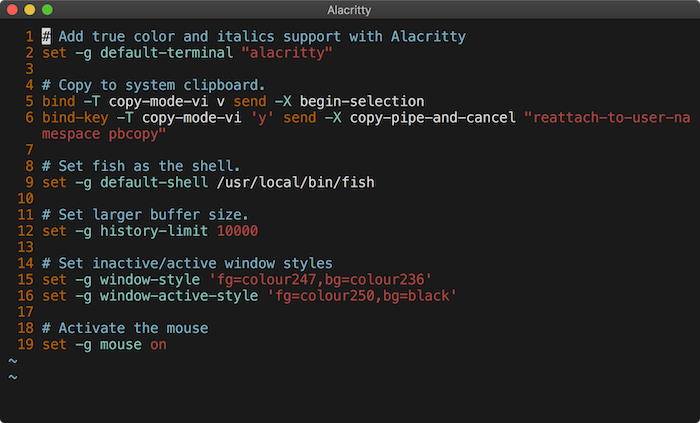Click the Alacritty window title
The height and width of the screenshot is (423, 700).
[349, 10]
